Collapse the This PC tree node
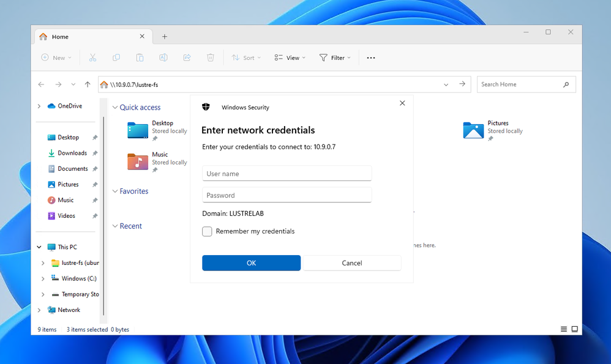This screenshot has height=364, width=611. (x=39, y=247)
